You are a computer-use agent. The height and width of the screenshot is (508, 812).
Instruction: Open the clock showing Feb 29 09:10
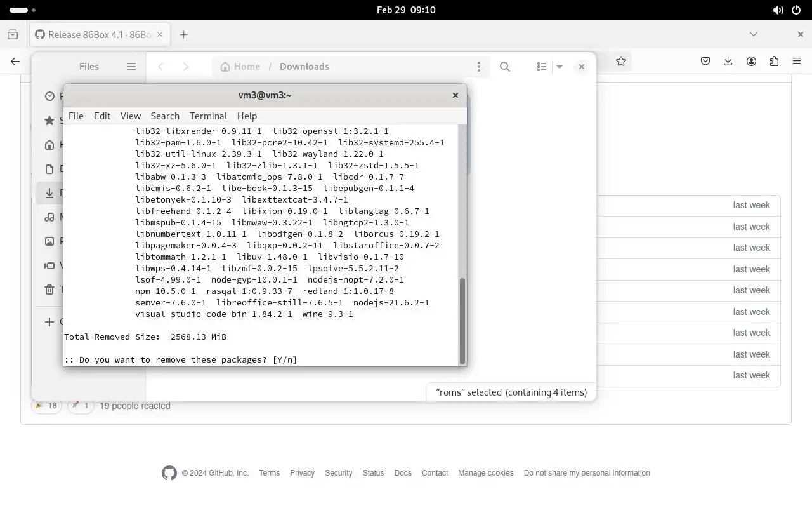coord(406,10)
